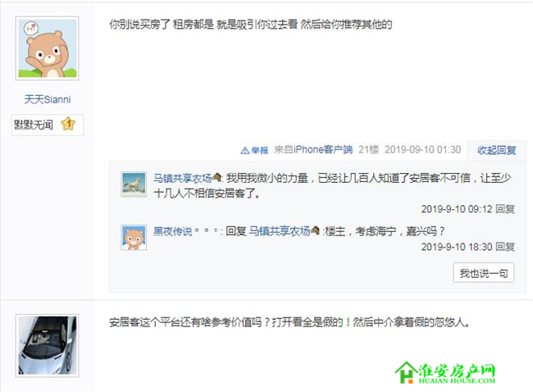Click the 举报 report warning icon

pos(244,150)
